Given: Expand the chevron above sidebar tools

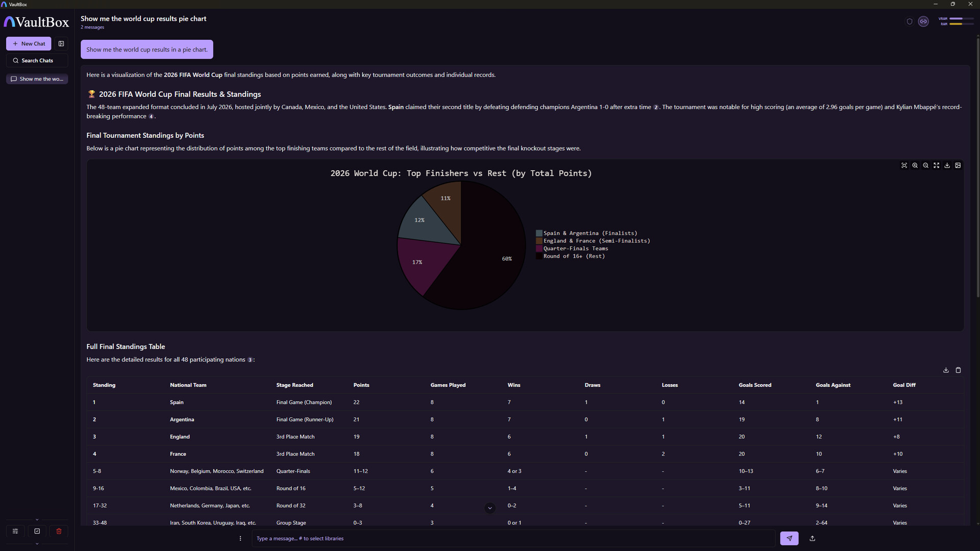Looking at the screenshot, I should click(37, 520).
